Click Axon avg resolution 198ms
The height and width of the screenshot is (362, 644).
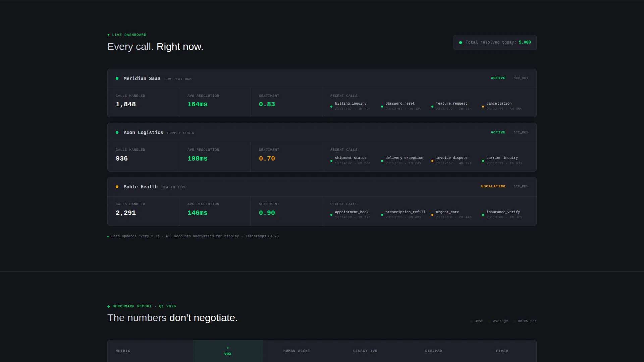pyautogui.click(x=197, y=159)
